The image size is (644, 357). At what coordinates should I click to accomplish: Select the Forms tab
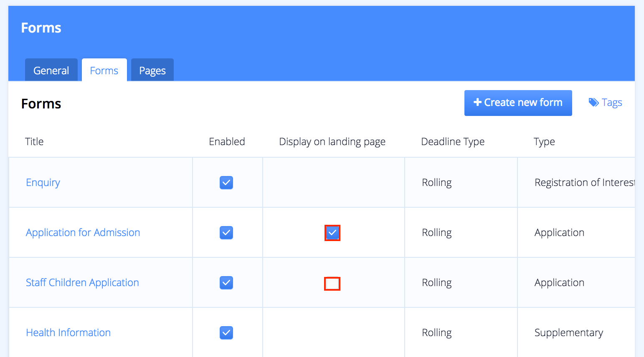(104, 70)
